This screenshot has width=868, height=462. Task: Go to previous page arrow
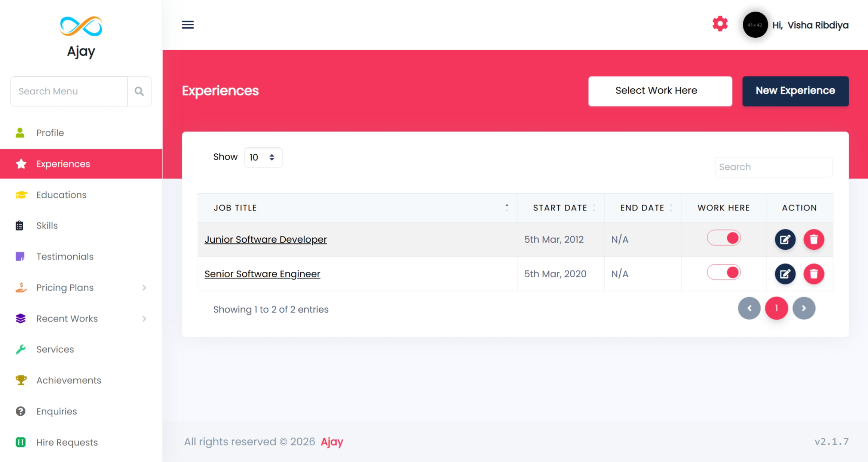tap(749, 308)
